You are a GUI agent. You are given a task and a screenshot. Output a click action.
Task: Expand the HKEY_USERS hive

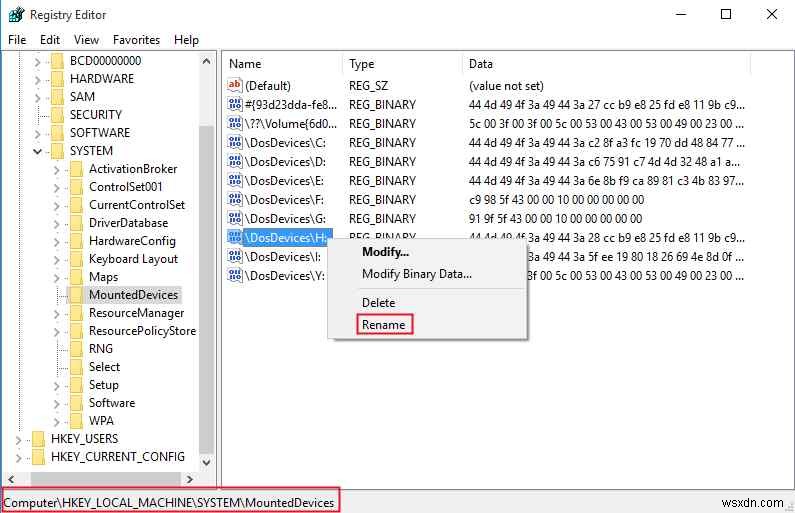(19, 439)
